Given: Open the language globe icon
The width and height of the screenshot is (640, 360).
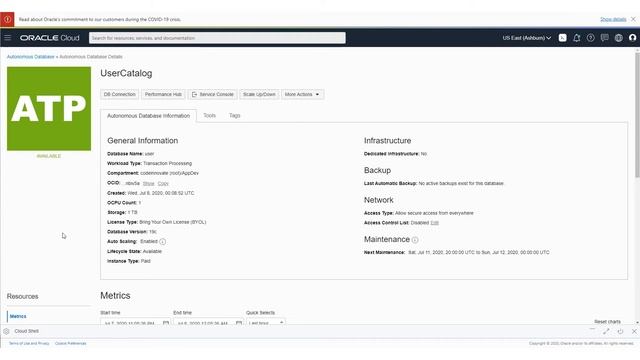Looking at the screenshot, I should click(x=619, y=38).
